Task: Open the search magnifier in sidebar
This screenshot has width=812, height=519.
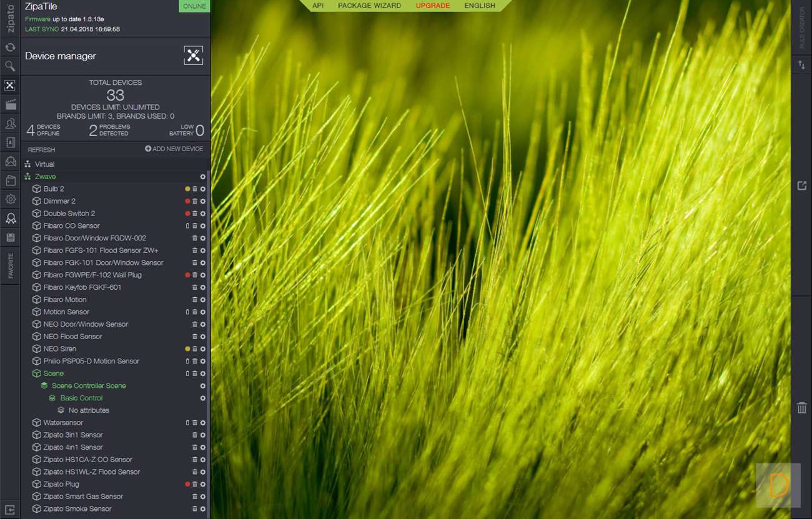Action: (10, 66)
